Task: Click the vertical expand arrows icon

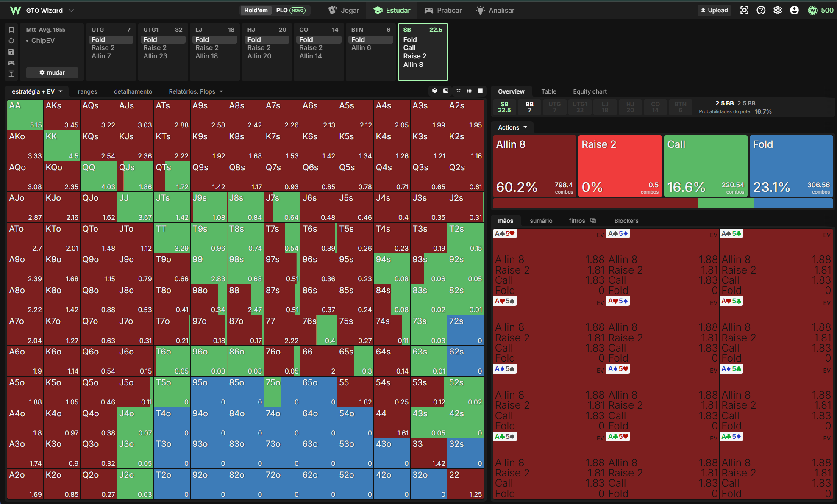Action: pyautogui.click(x=11, y=74)
